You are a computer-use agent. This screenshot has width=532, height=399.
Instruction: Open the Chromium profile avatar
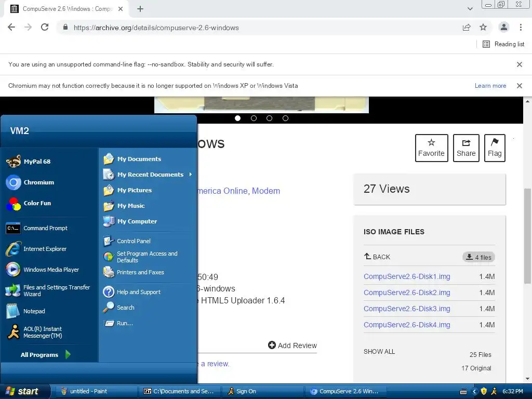point(504,27)
